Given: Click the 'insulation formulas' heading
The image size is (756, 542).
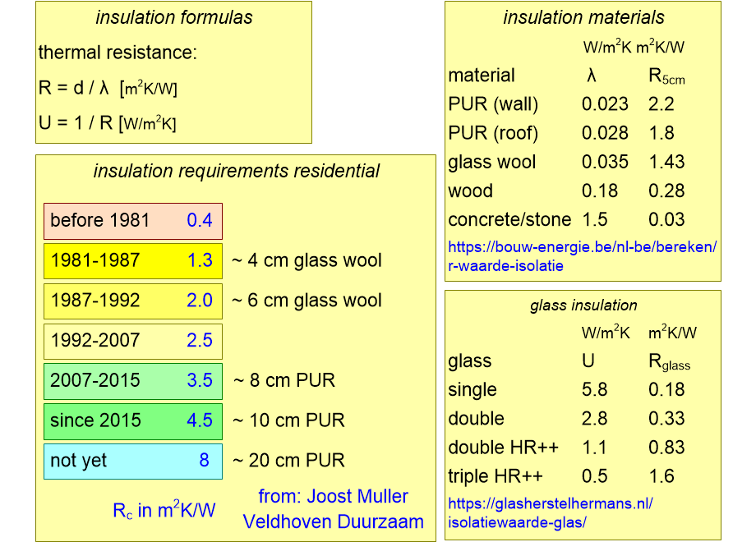Looking at the screenshot, I should [x=174, y=18].
